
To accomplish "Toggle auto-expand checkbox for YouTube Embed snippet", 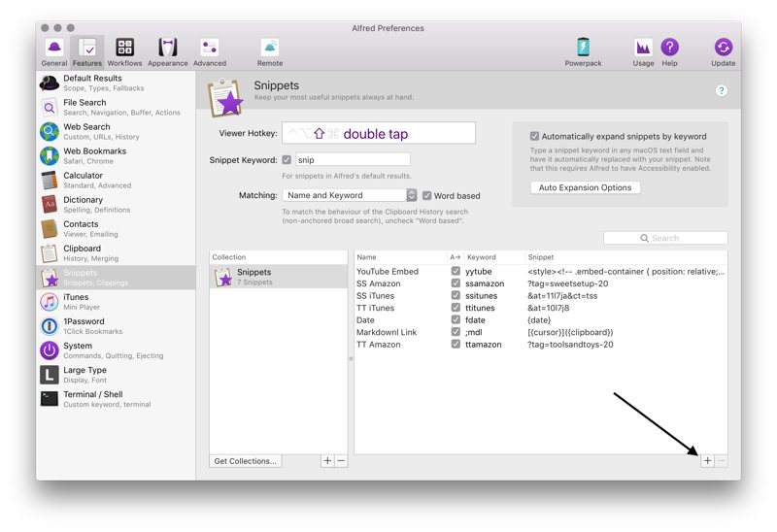I will tap(456, 272).
